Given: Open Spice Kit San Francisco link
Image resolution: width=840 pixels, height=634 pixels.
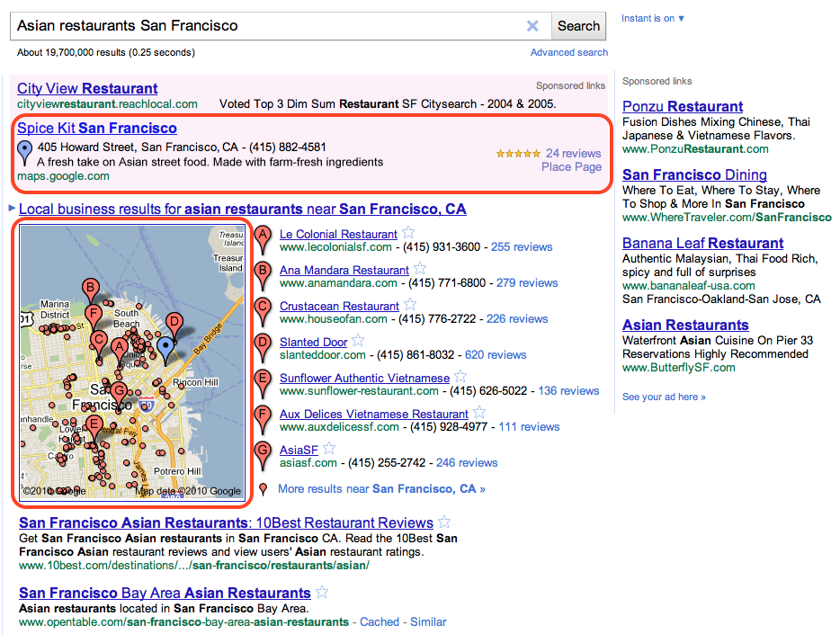Looking at the screenshot, I should pos(97,128).
